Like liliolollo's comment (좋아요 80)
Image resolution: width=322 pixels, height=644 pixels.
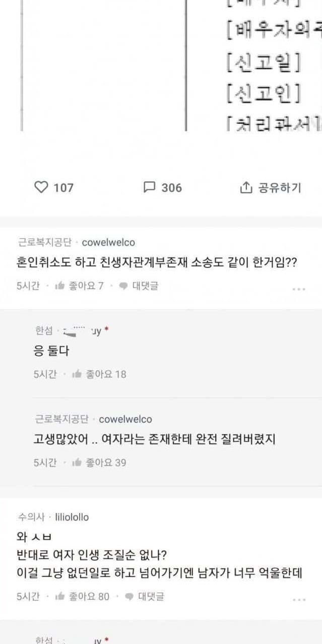60,597
